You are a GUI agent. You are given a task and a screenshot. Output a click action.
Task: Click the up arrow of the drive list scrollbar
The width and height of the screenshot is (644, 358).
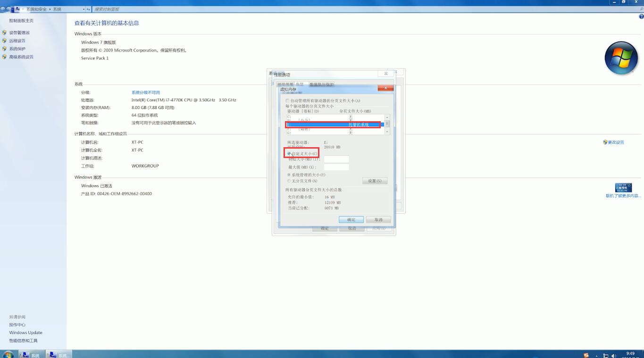[387, 117]
